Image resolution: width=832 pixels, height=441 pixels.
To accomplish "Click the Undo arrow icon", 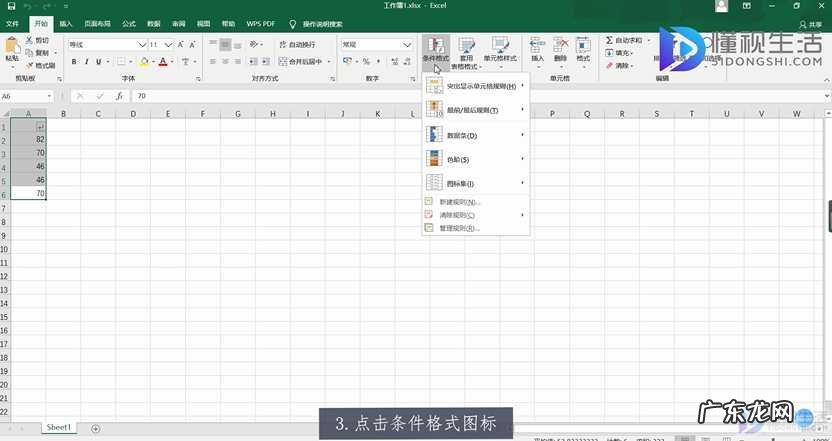I will (x=29, y=6).
